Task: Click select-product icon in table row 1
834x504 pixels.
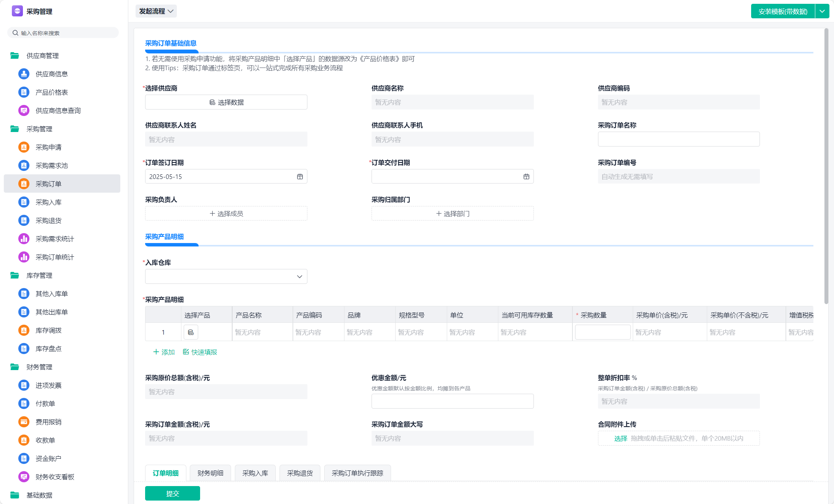Action: coord(191,332)
